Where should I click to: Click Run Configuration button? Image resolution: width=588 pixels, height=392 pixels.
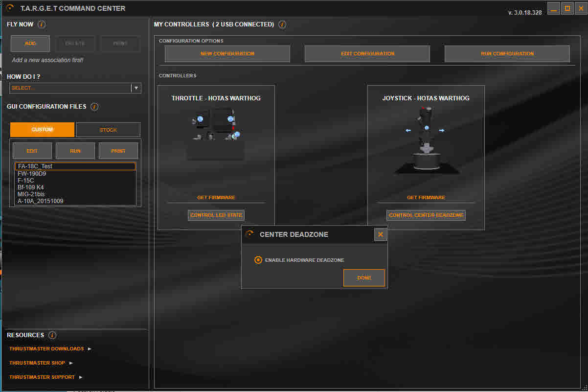(507, 54)
